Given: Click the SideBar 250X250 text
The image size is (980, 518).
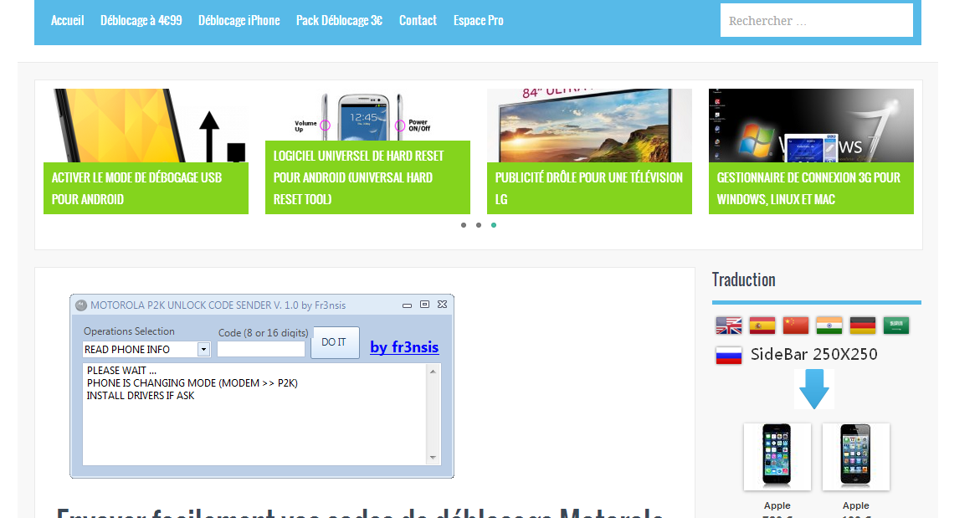Looking at the screenshot, I should tap(813, 354).
